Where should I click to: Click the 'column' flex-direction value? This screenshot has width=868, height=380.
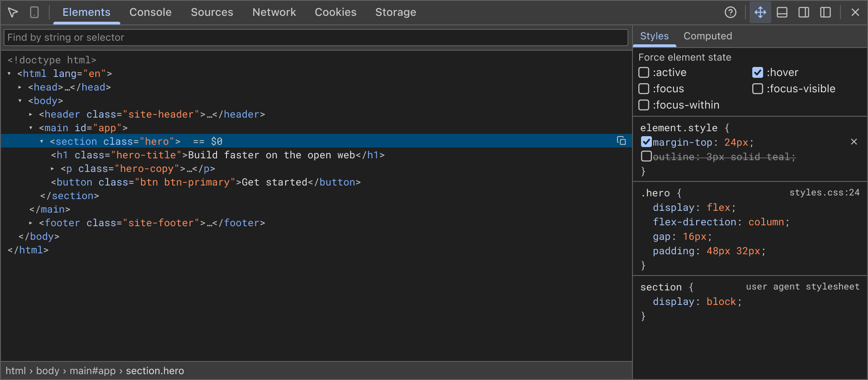tap(766, 222)
